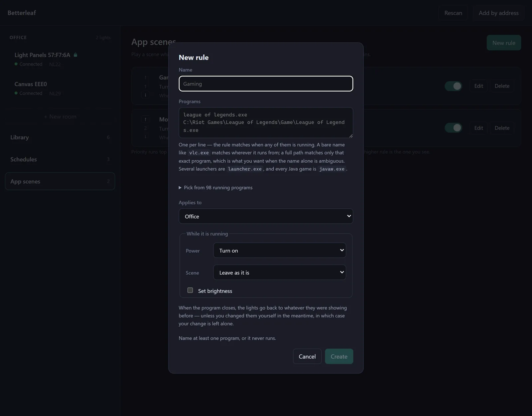The width and height of the screenshot is (532, 416).
Task: Toggle the first rule's enable switch
Action: [453, 86]
